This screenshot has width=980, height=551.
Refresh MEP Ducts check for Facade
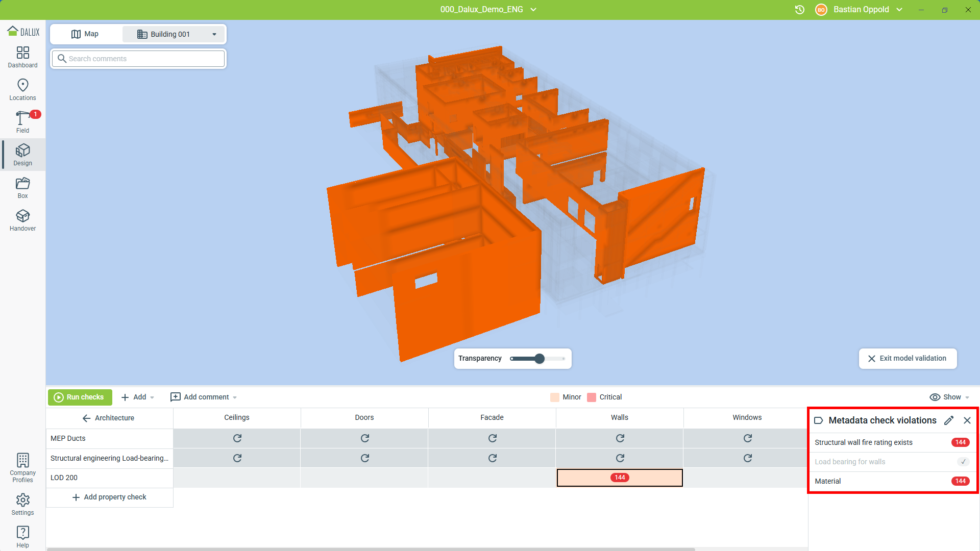(x=493, y=438)
